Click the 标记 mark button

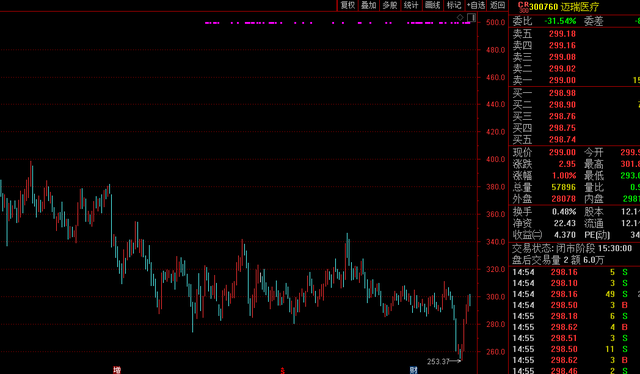454,5
